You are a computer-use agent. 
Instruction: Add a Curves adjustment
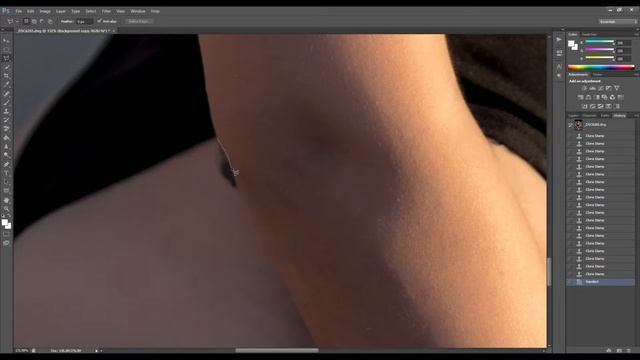point(600,88)
